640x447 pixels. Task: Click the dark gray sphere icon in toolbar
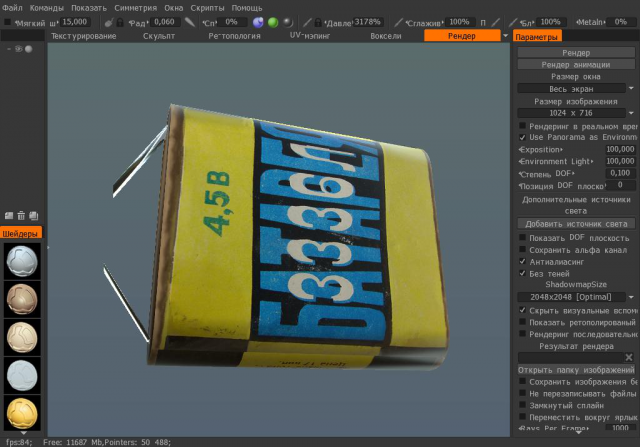click(288, 22)
